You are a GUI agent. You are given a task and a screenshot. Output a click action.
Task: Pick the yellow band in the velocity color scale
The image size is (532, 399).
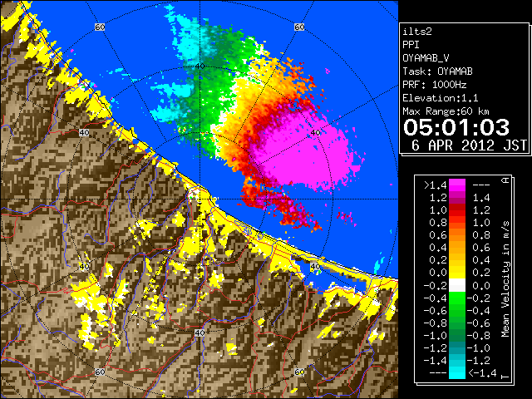(x=457, y=273)
